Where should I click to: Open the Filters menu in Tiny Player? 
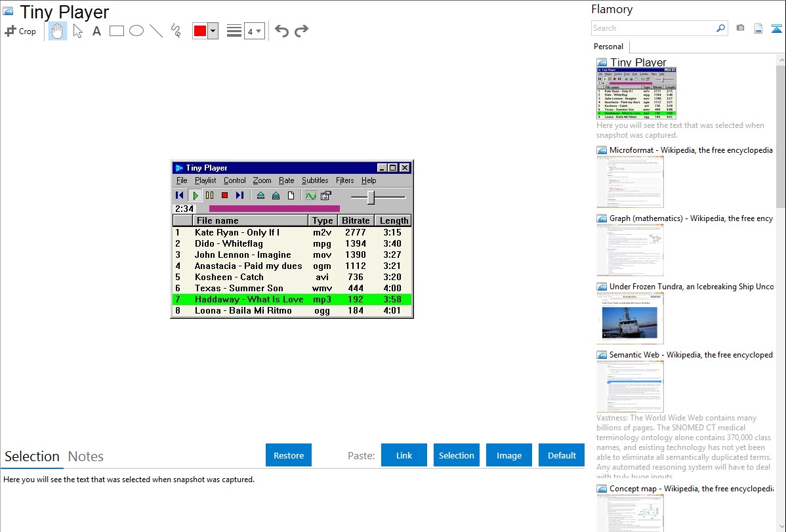coord(345,180)
